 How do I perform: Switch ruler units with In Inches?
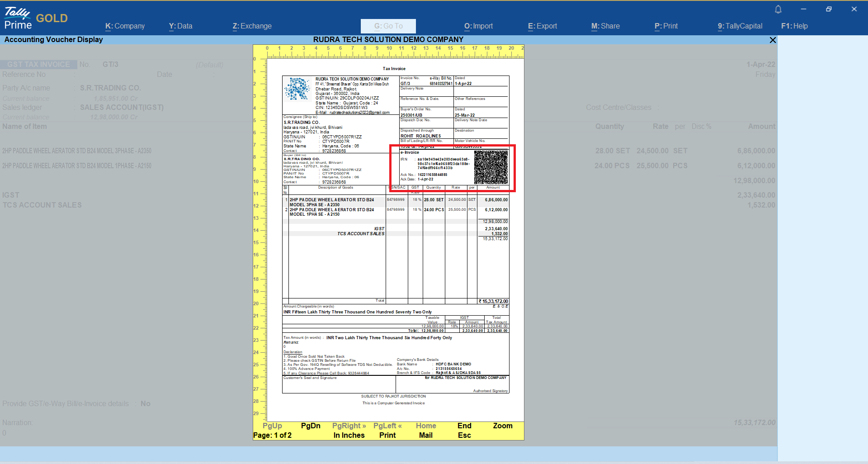coord(349,435)
